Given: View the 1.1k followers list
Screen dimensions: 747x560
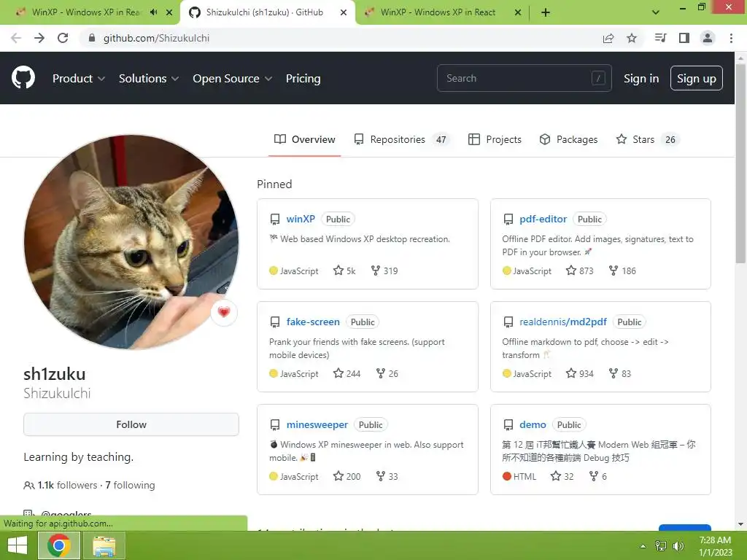Looking at the screenshot, I should pyautogui.click(x=61, y=485).
